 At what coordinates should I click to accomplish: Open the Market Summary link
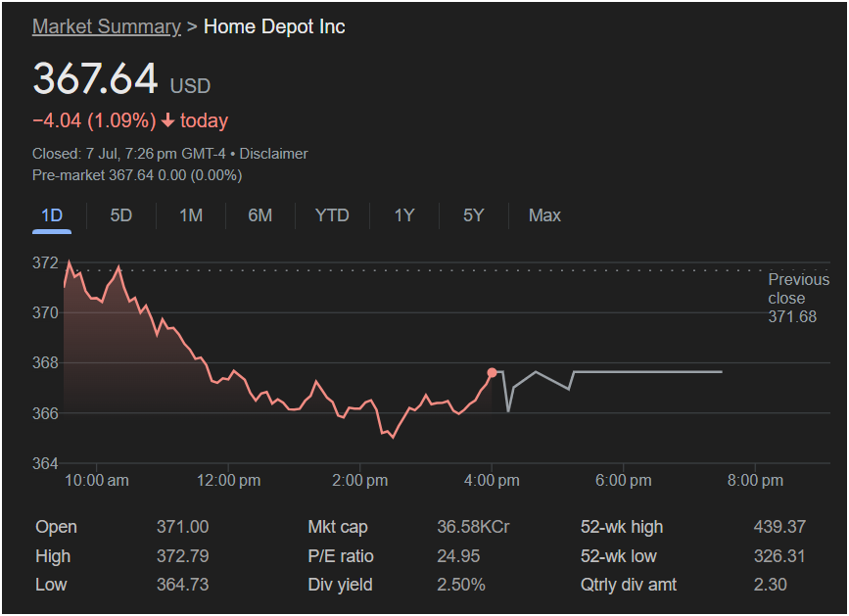[106, 26]
